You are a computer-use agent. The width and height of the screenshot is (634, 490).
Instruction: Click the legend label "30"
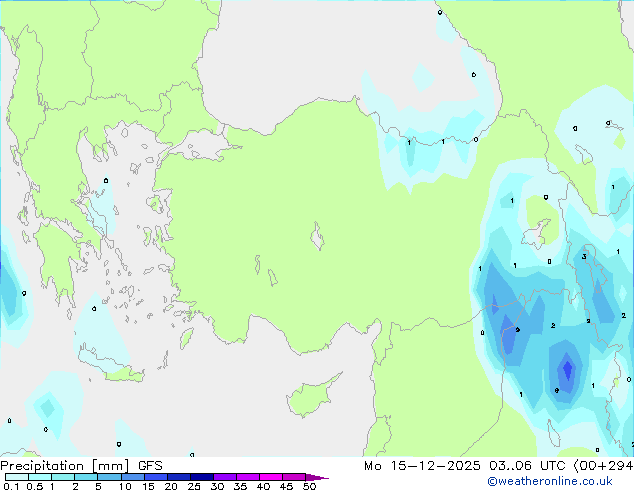[217, 486]
